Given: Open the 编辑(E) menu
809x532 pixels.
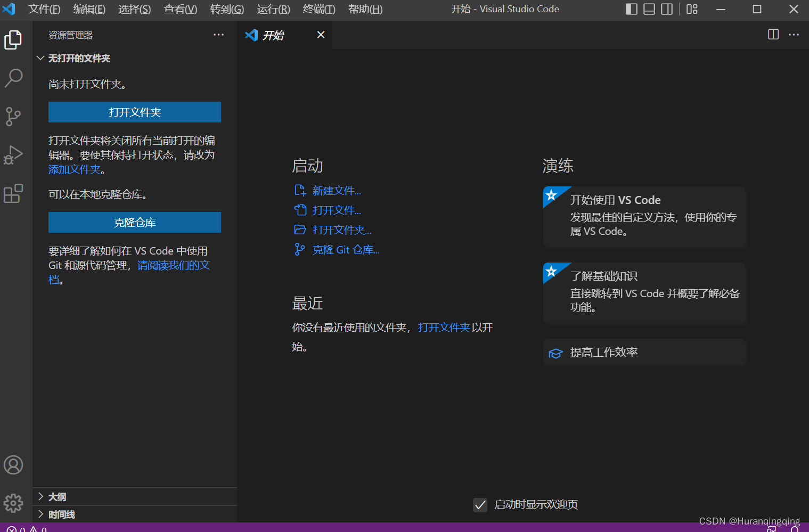Looking at the screenshot, I should point(89,9).
